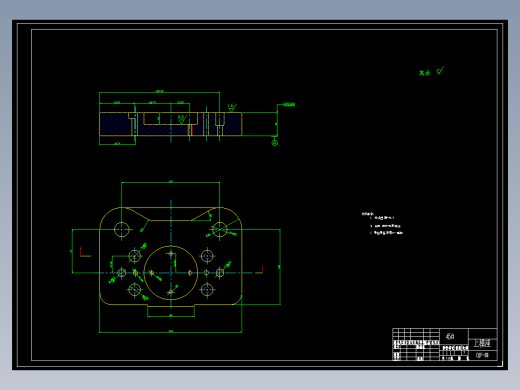Click the drawing number cell below "上模座"
This screenshot has height=390, width=520.
point(482,355)
